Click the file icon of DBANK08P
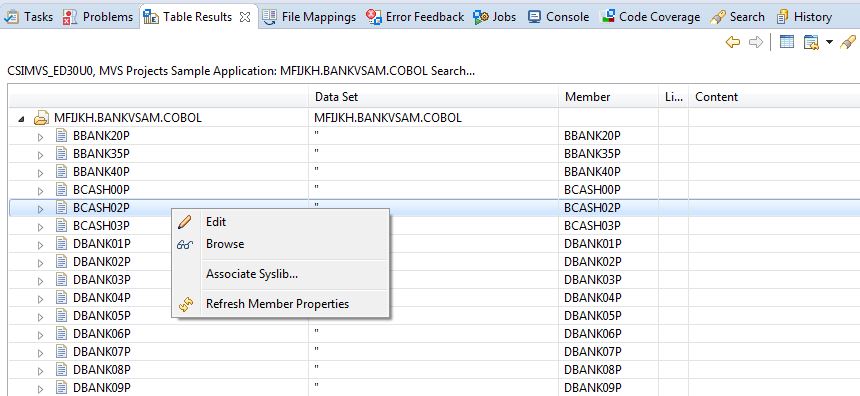 coord(62,369)
